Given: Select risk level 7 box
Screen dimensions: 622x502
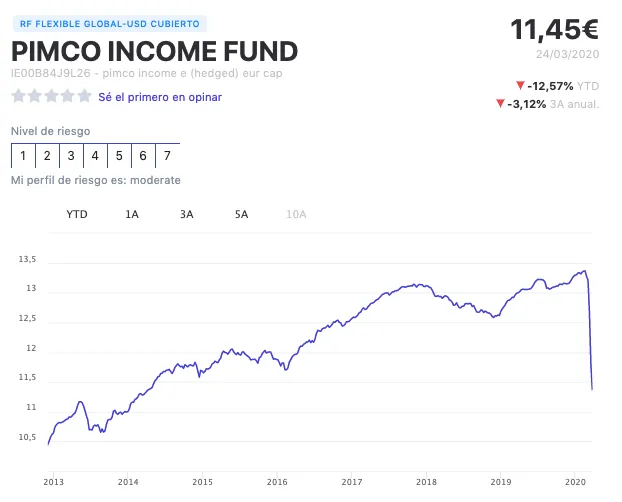Looking at the screenshot, I should tap(167, 156).
